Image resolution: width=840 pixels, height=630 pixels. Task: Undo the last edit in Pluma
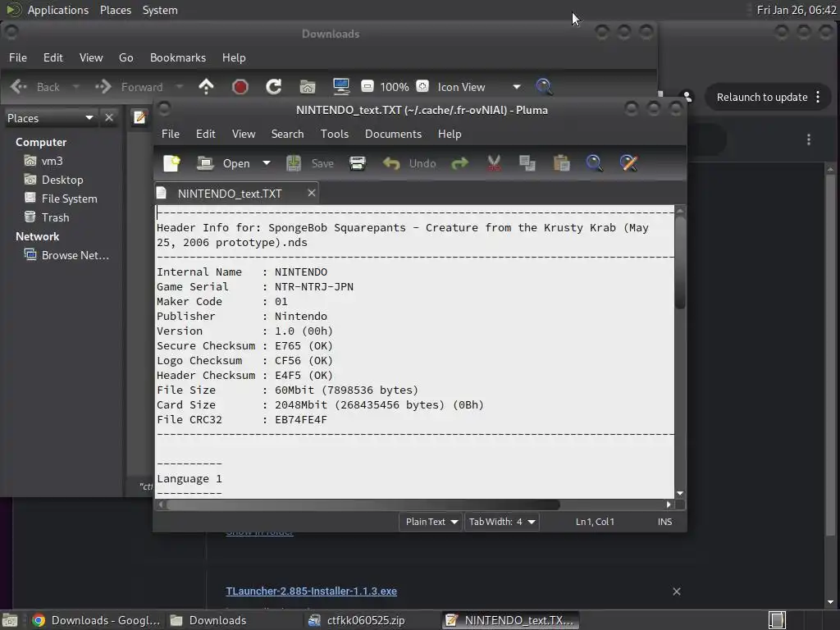click(409, 163)
